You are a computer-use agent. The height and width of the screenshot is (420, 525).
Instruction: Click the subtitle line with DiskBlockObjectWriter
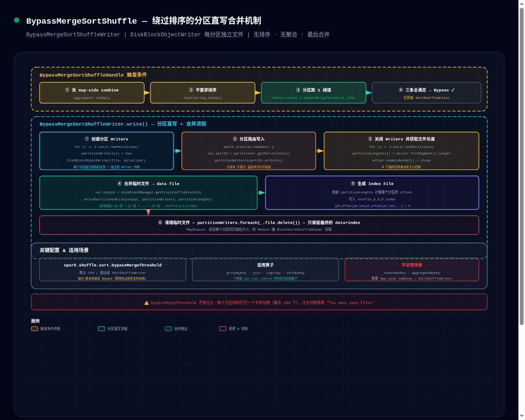click(x=178, y=35)
